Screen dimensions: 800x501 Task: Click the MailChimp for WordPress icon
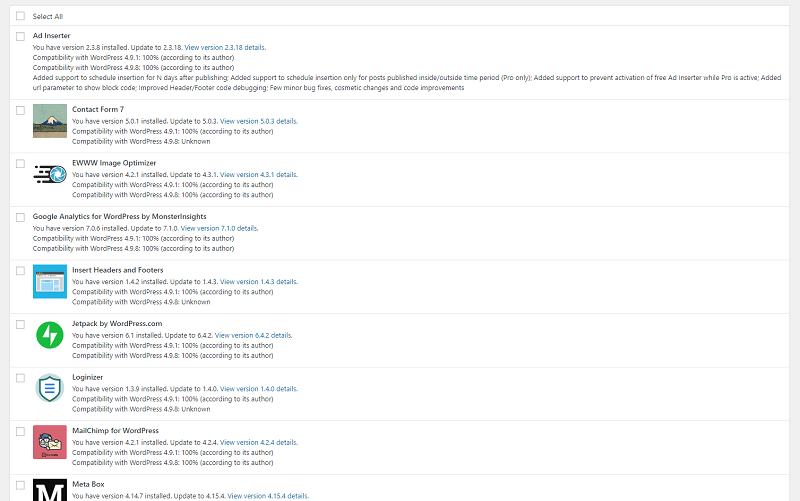[49, 442]
